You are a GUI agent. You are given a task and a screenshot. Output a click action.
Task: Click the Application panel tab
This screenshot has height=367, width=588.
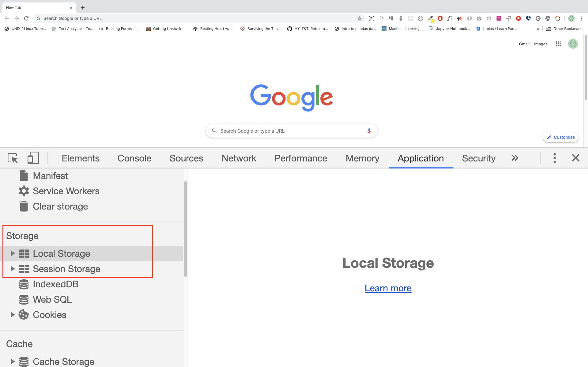420,158
